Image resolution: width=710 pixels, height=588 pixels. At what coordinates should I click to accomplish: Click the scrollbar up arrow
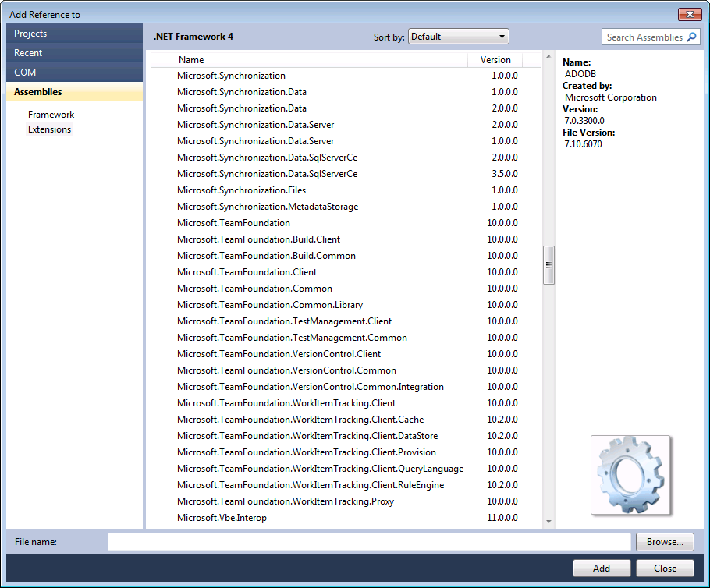(548, 57)
